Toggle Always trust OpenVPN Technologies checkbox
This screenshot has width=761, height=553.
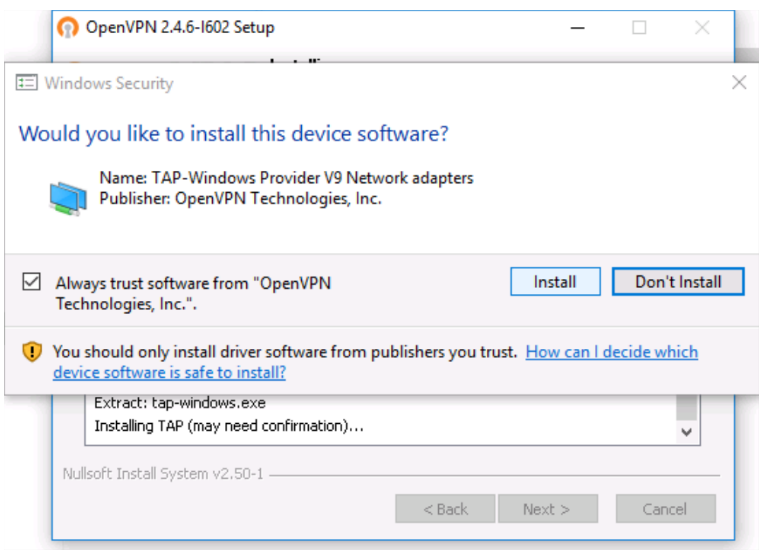click(30, 283)
